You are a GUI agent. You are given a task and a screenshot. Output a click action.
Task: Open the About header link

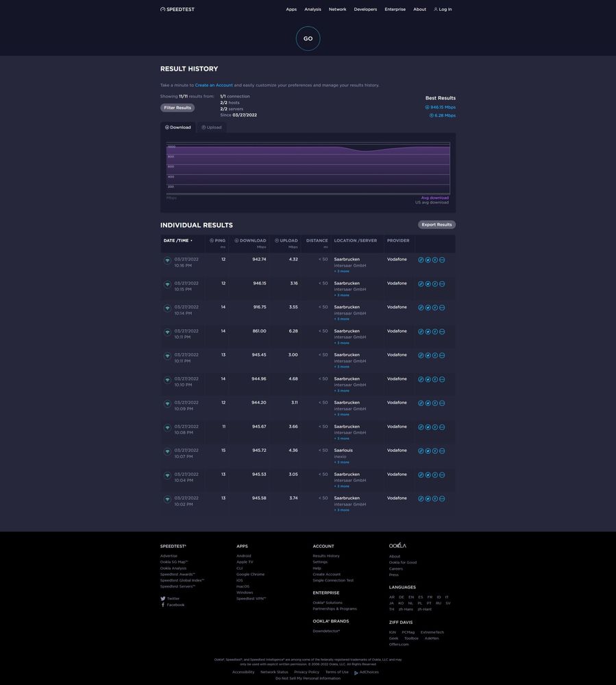[419, 9]
